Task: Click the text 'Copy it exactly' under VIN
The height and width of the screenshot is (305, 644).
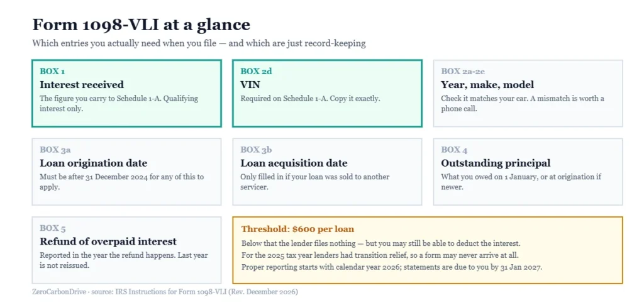Action: click(356, 99)
